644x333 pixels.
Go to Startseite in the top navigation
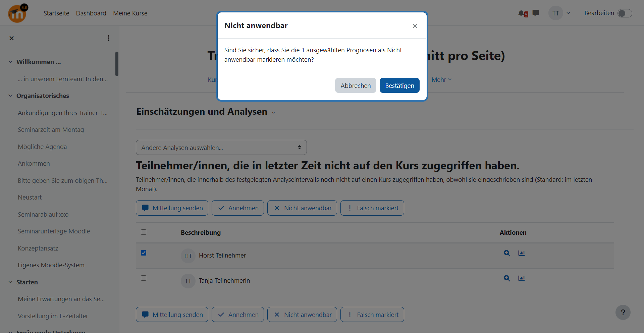(56, 13)
